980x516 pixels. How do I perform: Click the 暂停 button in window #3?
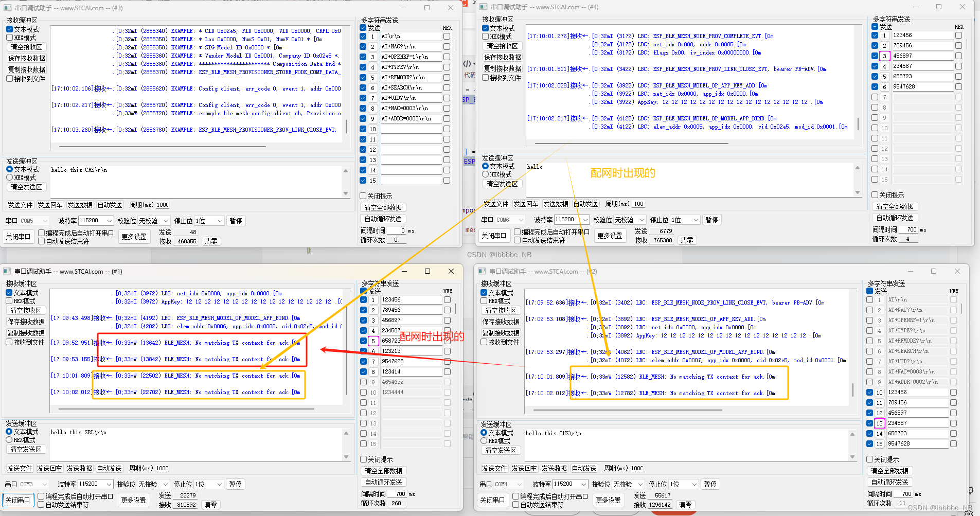236,220
